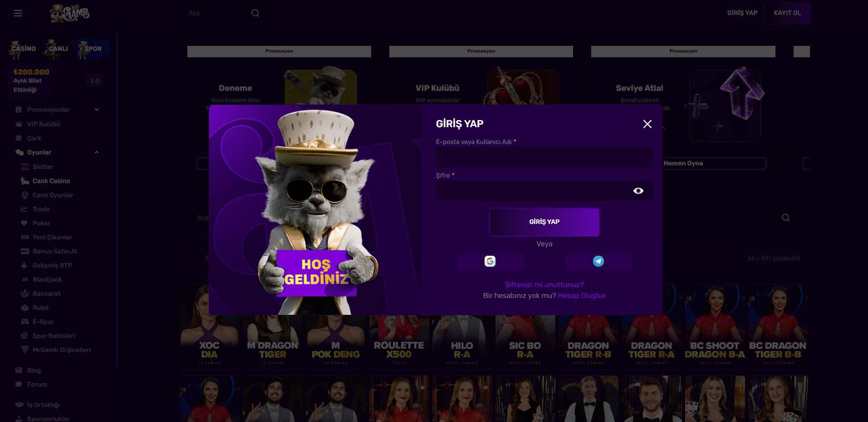Follow the Hesap Oluştur link
The image size is (868, 422).
tap(582, 296)
